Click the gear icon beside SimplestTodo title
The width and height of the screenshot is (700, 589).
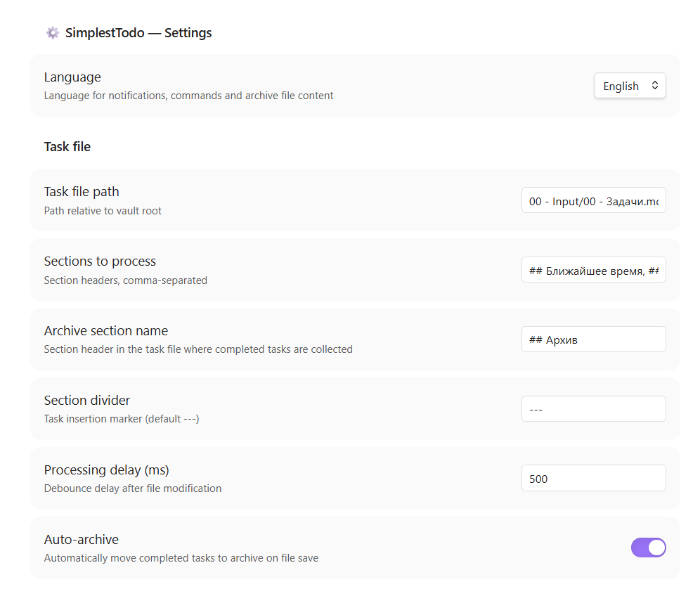[53, 32]
